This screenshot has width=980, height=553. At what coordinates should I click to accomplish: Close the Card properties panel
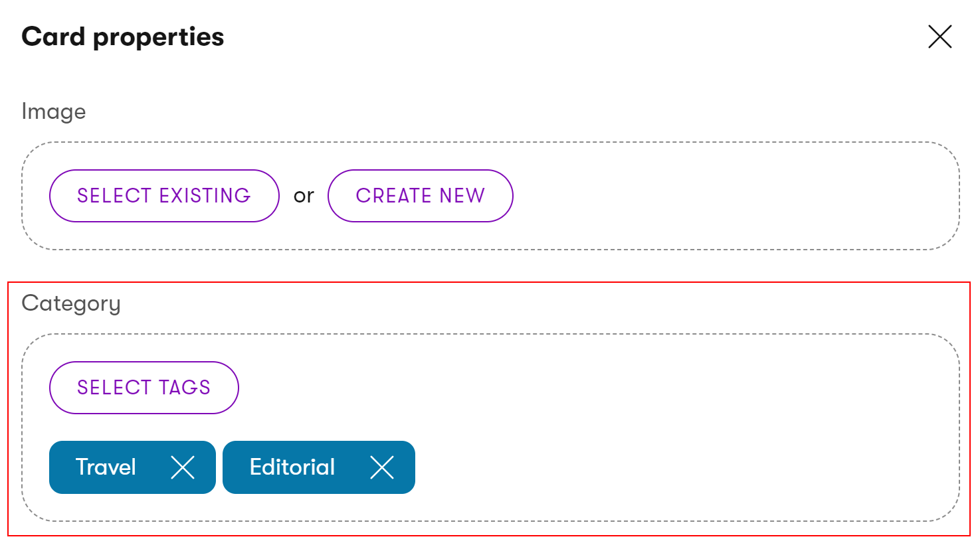(939, 37)
